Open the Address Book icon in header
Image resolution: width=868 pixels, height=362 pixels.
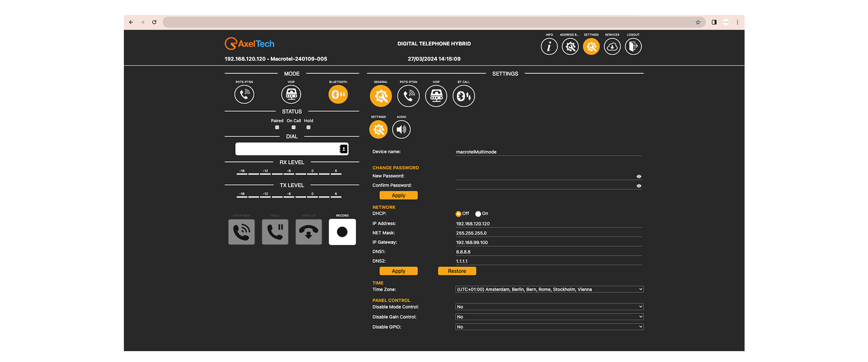click(570, 47)
